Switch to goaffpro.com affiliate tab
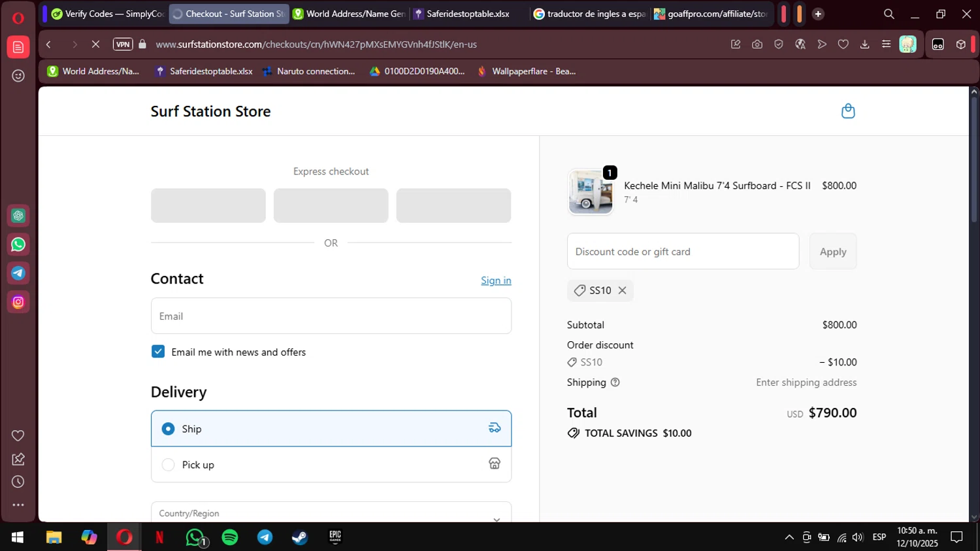This screenshot has width=980, height=551. pyautogui.click(x=711, y=14)
